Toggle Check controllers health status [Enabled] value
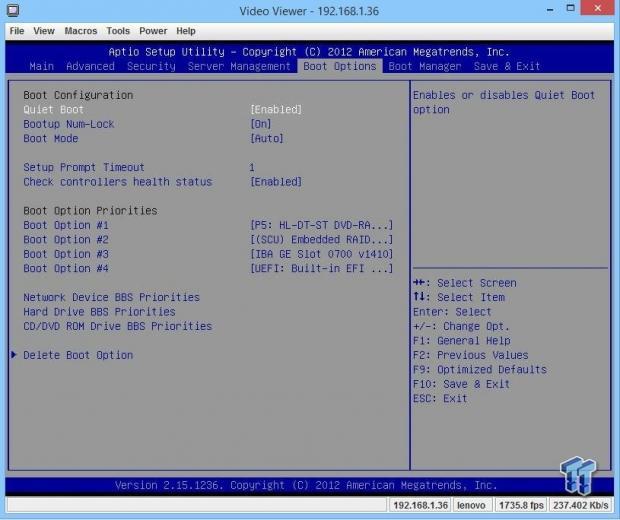Viewport: 620px width, 520px height. pyautogui.click(x=276, y=182)
